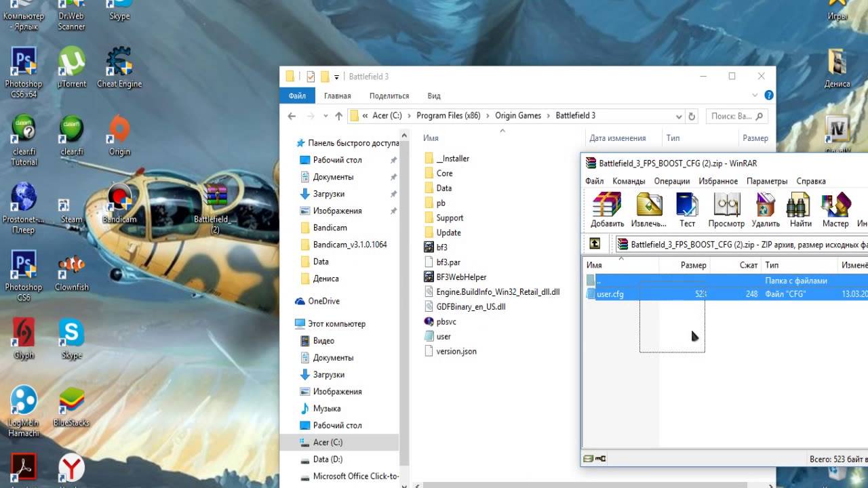The image size is (868, 488).
Task: Open Quick Access Toolbar customize dropdown
Action: click(336, 77)
